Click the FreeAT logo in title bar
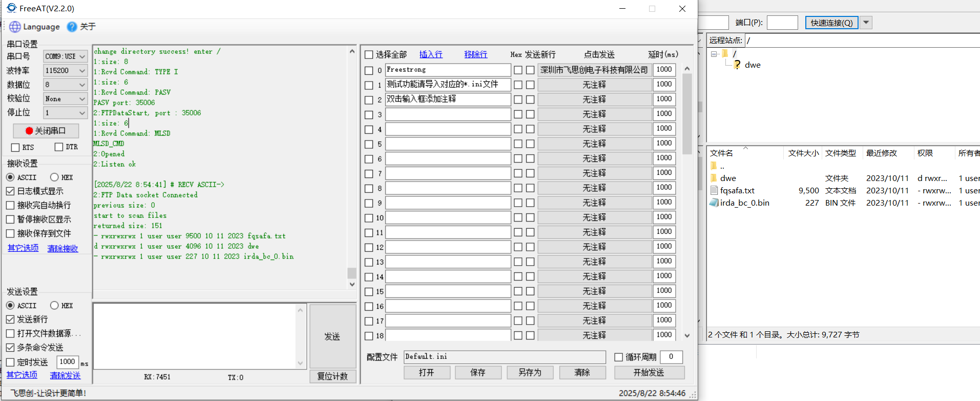Screen dimensions: 980x401 pos(11,8)
